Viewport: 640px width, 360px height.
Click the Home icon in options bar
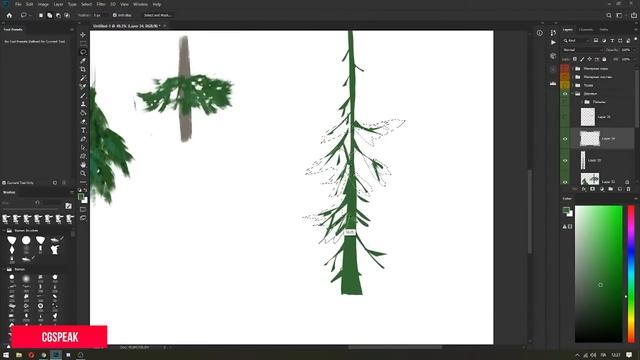point(9,15)
